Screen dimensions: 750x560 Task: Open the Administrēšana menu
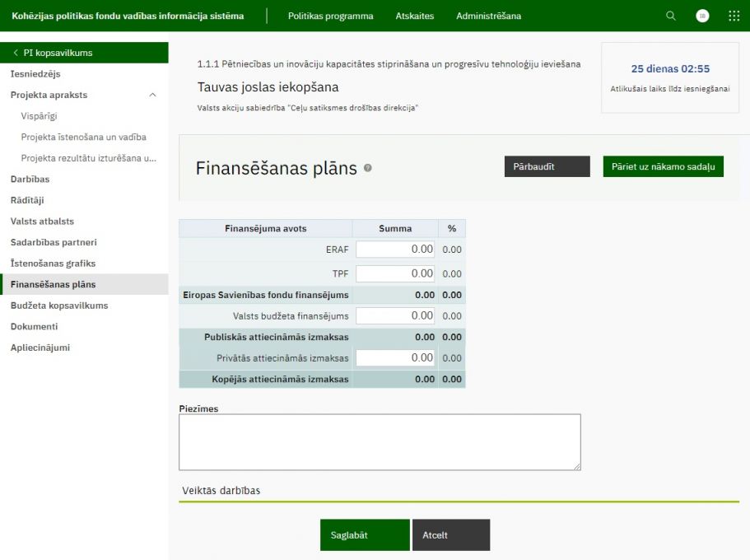pos(488,16)
